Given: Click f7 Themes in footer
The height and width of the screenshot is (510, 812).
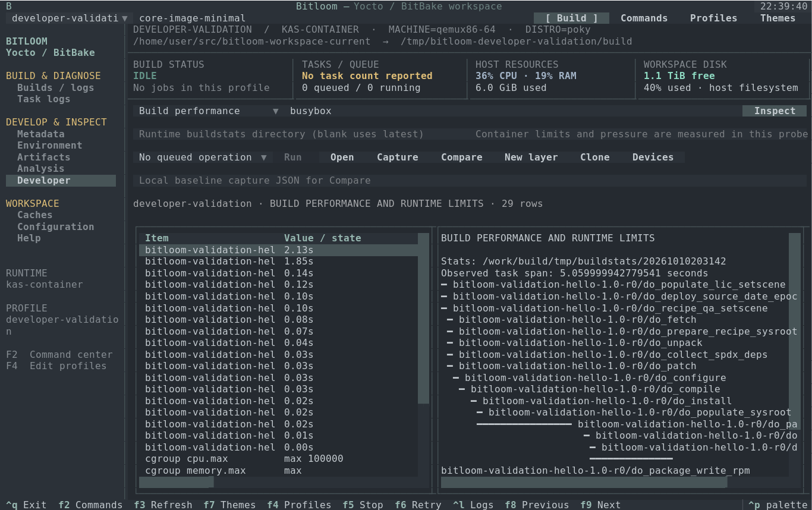Looking at the screenshot, I should 229,505.
